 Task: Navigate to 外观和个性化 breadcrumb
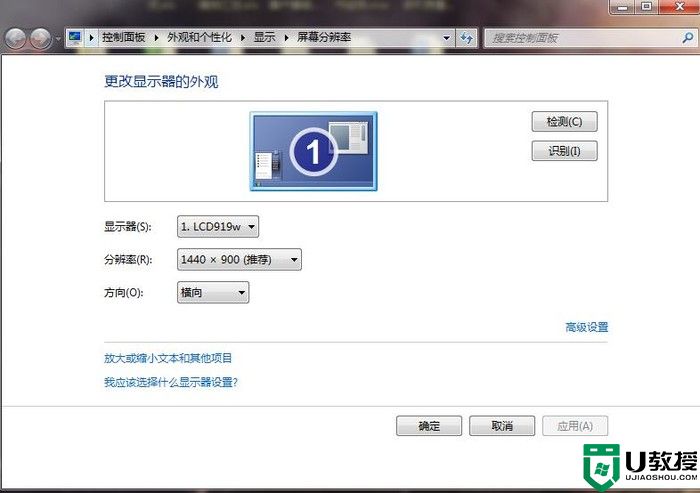tap(200, 38)
